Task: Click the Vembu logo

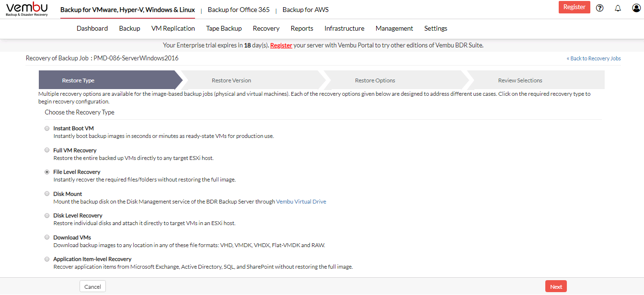Action: (x=26, y=9)
